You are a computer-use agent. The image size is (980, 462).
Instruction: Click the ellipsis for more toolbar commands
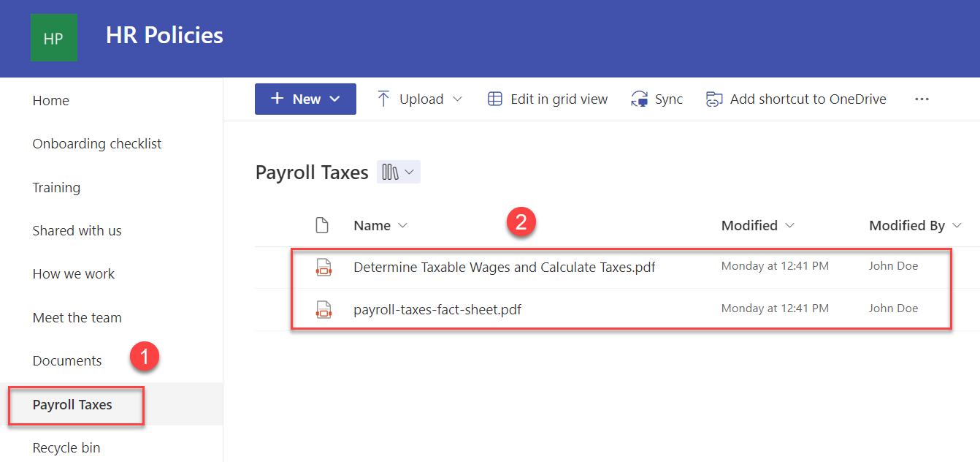(x=922, y=99)
